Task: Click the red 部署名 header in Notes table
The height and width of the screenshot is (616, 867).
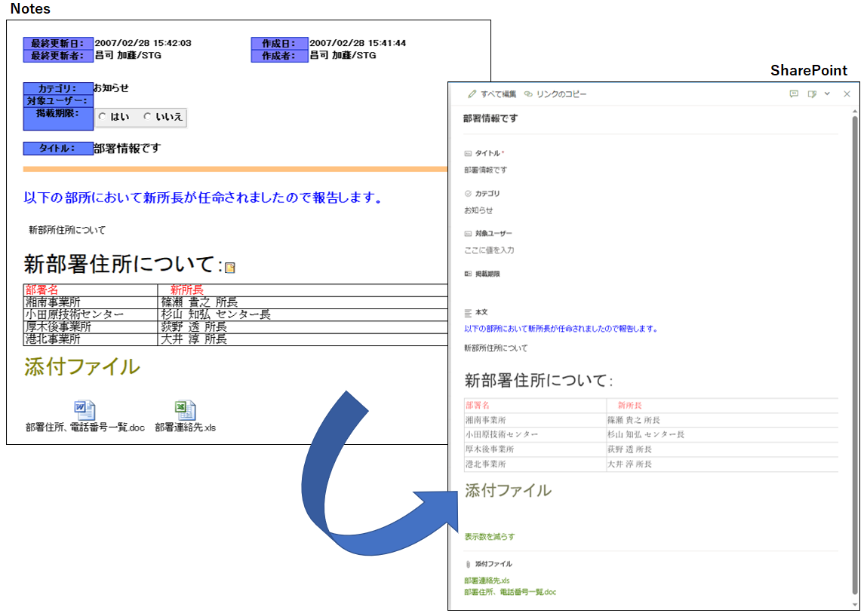Action: 42,290
